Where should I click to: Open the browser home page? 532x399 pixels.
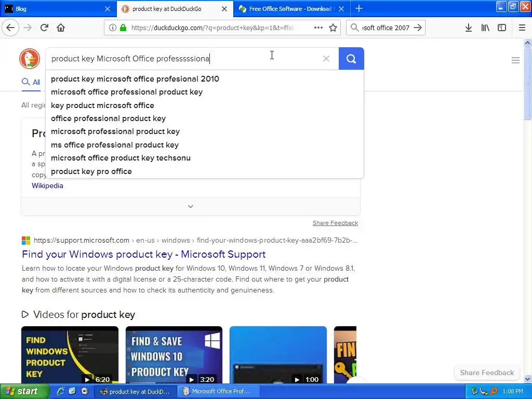(x=61, y=28)
